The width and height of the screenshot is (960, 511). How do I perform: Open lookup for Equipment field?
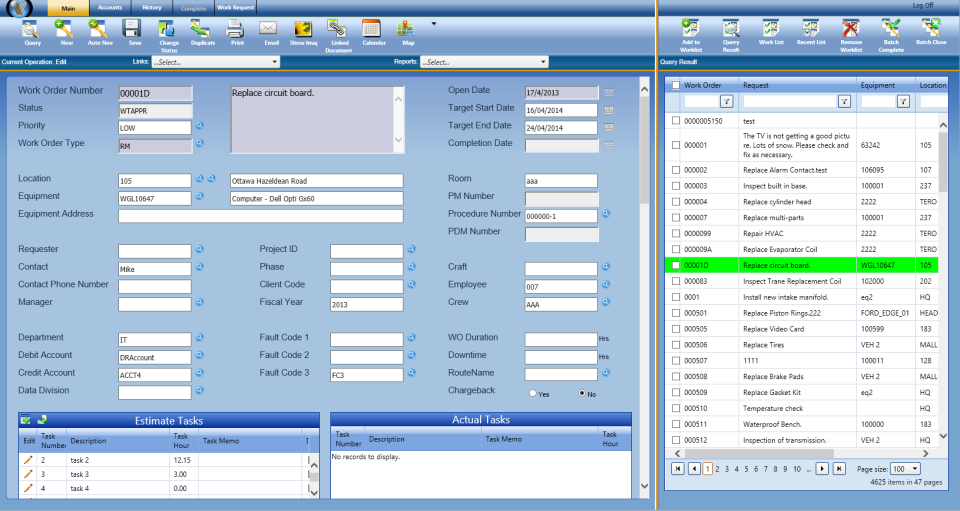[x=200, y=196]
